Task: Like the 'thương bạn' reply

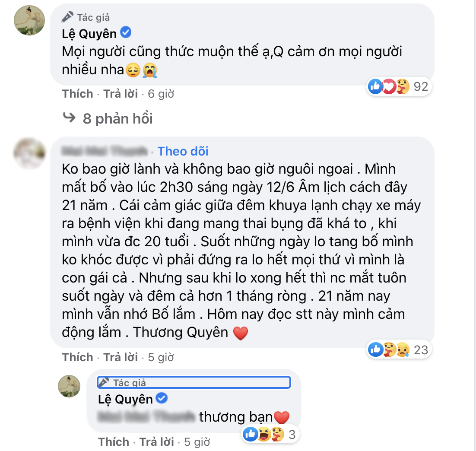Action: (114, 442)
